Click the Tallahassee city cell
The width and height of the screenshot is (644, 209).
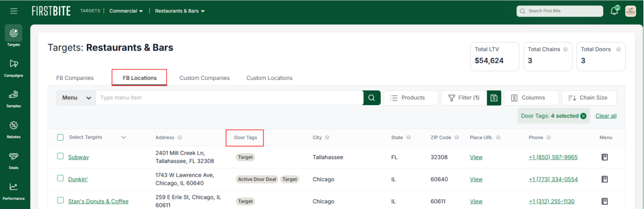tap(328, 157)
